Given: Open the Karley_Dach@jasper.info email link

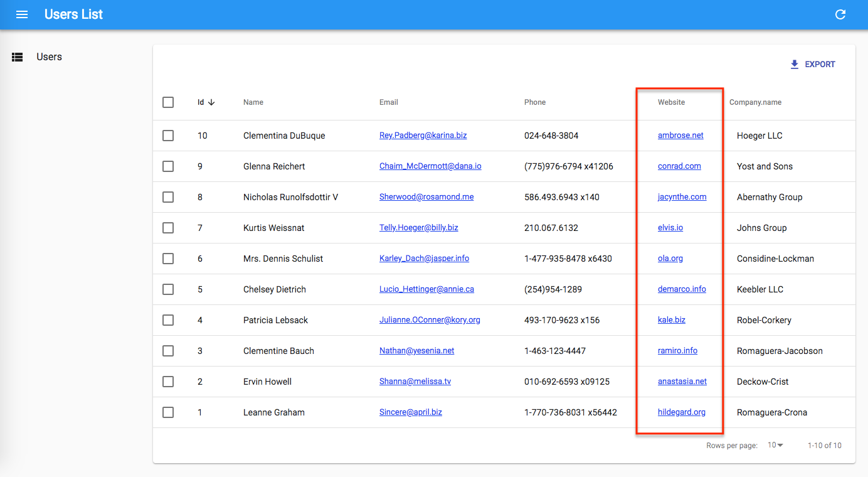Looking at the screenshot, I should click(424, 259).
